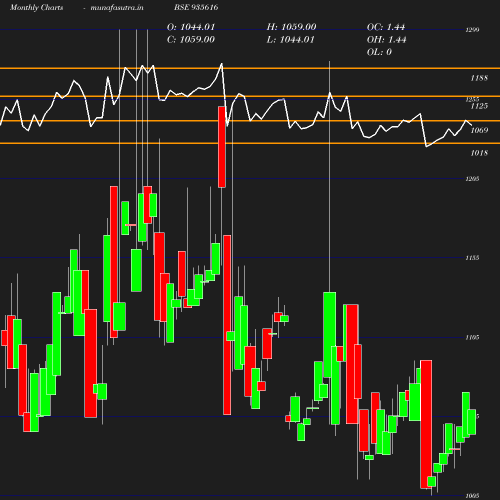
Task: Click the "BSE 935616" symbol label
Action: point(196,7)
